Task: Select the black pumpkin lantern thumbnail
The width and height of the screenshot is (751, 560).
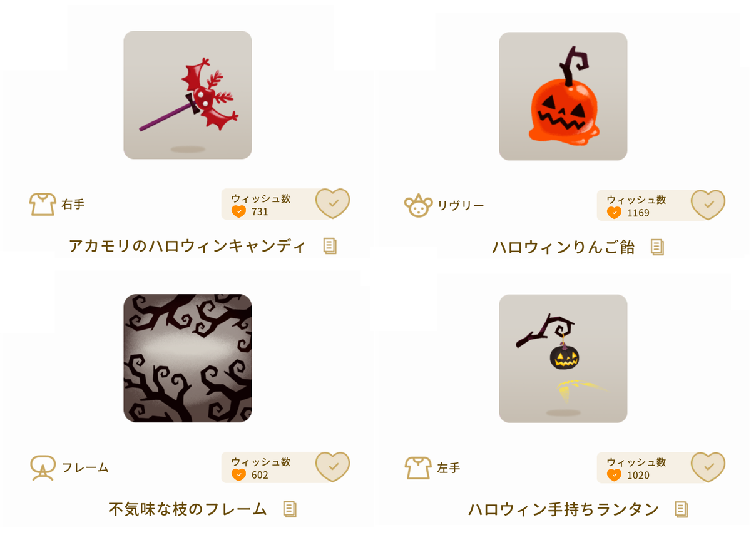Action: tap(563, 359)
